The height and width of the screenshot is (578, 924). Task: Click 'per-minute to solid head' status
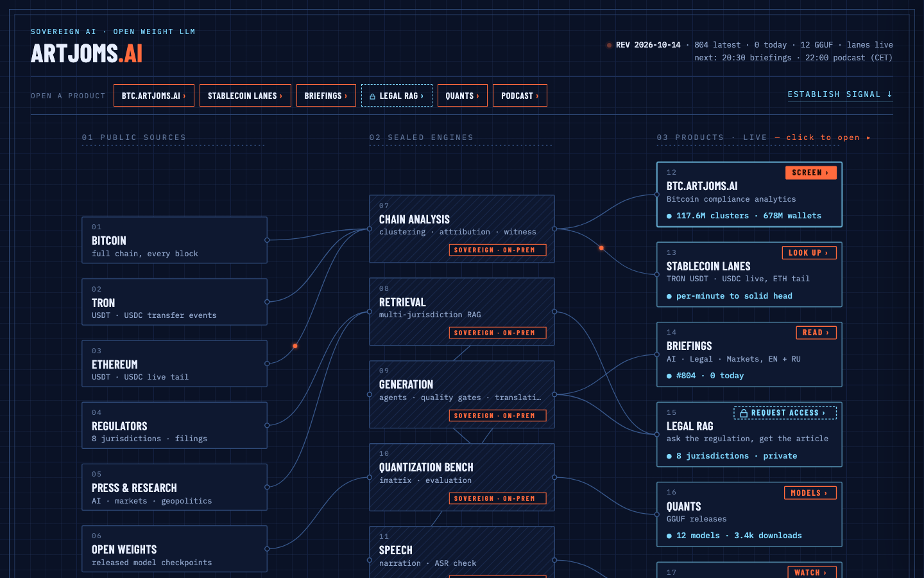734,296
